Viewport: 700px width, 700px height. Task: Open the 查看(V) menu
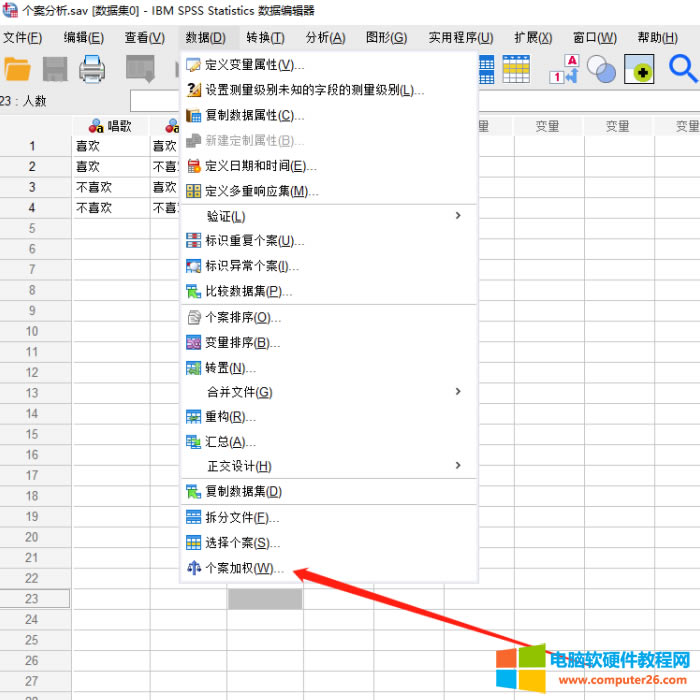(x=145, y=38)
